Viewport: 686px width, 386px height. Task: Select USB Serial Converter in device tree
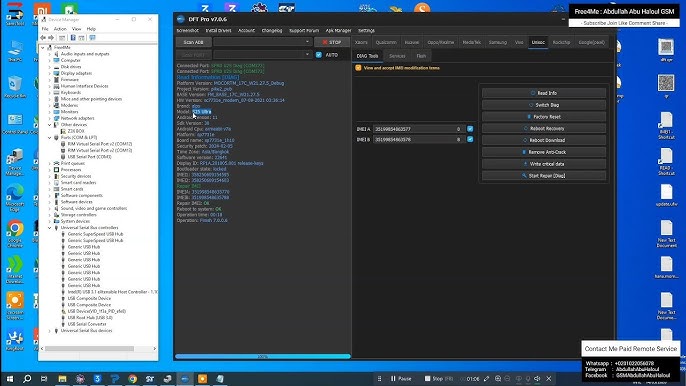pos(87,324)
